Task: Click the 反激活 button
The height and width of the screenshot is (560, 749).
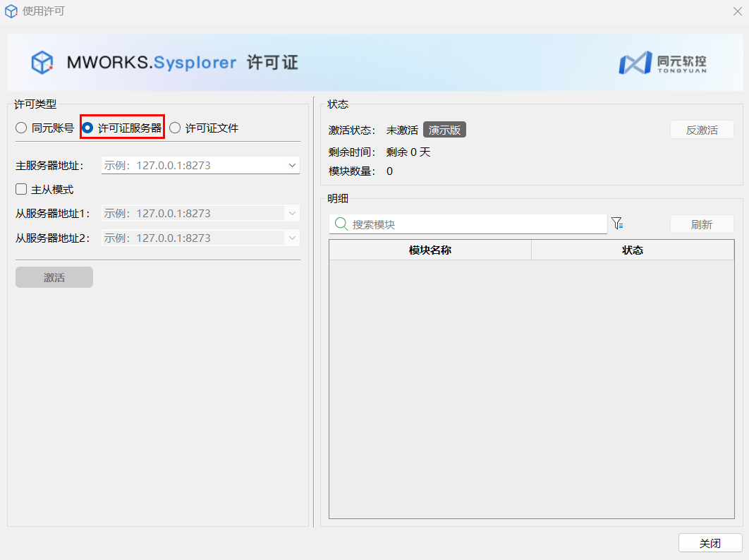Action: [x=701, y=130]
